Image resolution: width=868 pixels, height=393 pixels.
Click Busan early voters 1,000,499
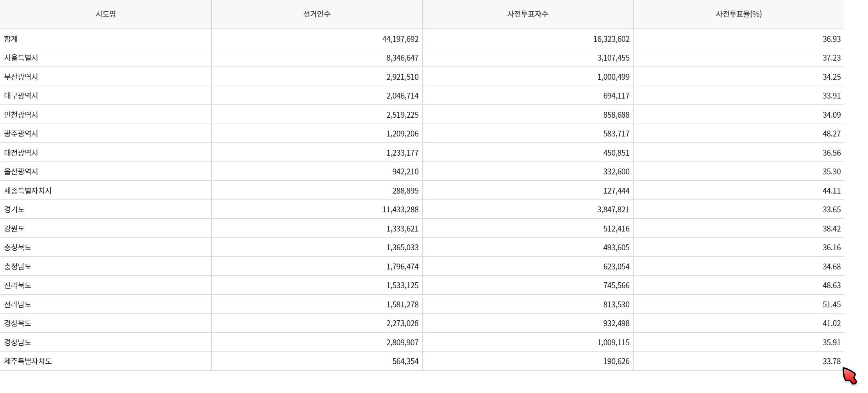[613, 77]
